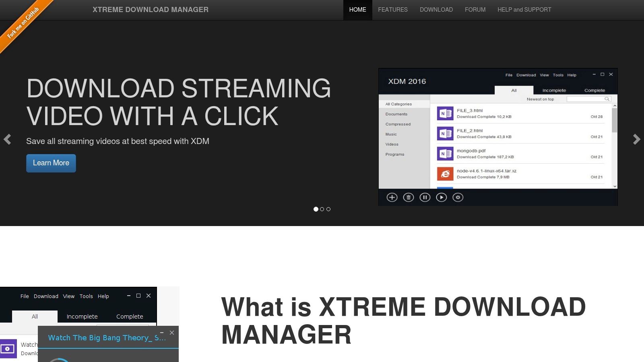Select Music category in XDM sidebar
644x362 pixels.
pos(391,134)
